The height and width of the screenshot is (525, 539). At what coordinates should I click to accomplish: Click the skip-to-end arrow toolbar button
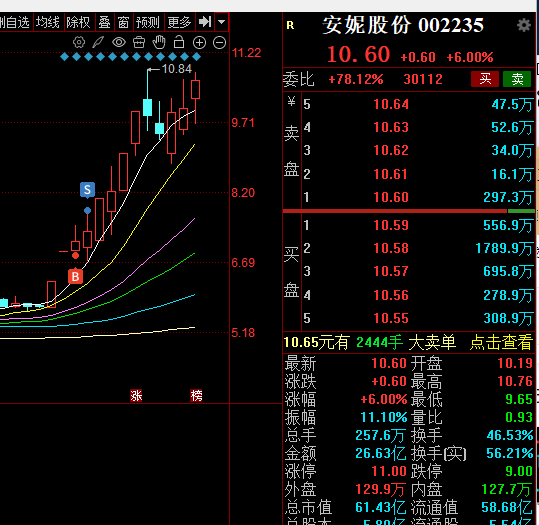coord(205,22)
